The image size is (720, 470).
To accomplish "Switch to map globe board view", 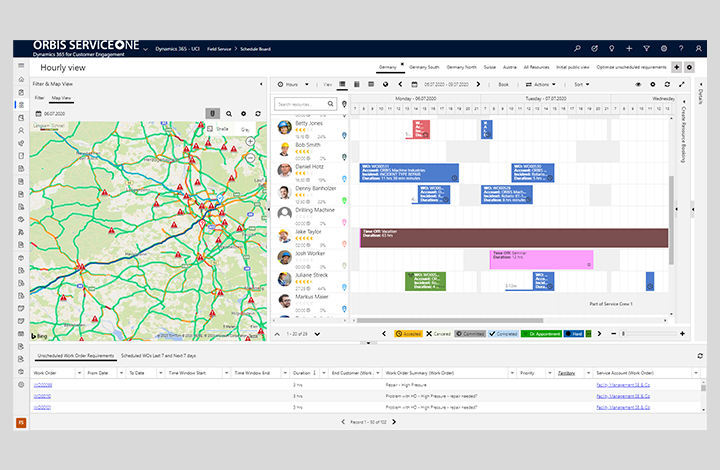I will 386,84.
